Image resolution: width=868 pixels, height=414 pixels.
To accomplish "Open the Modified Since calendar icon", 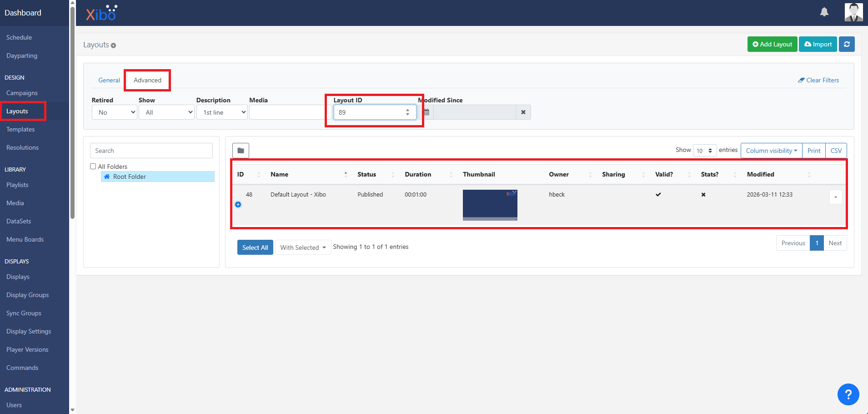I will click(x=426, y=112).
